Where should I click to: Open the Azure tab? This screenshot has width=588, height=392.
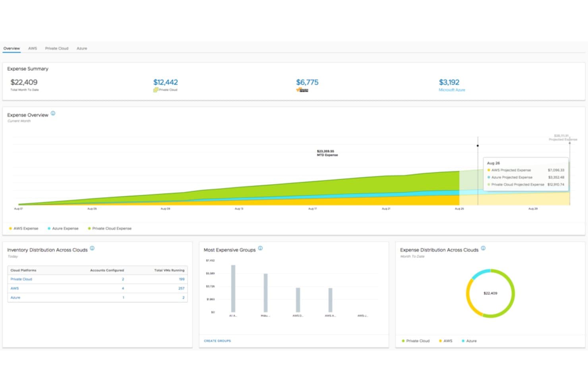pos(82,48)
